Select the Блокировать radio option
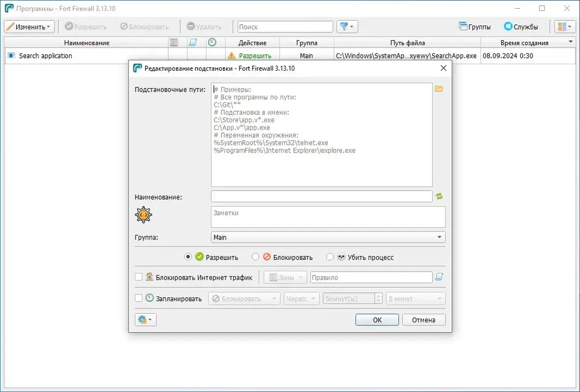The image size is (580, 392). pos(255,257)
